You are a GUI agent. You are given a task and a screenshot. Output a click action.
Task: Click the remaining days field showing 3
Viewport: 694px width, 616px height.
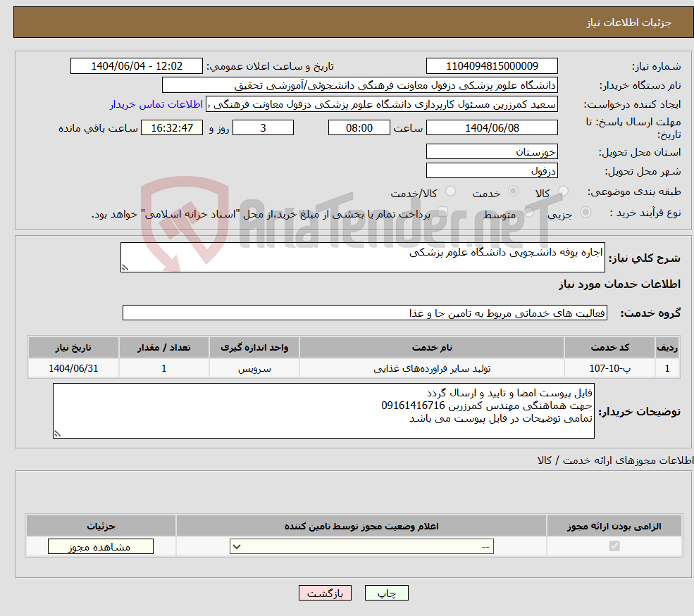click(263, 128)
